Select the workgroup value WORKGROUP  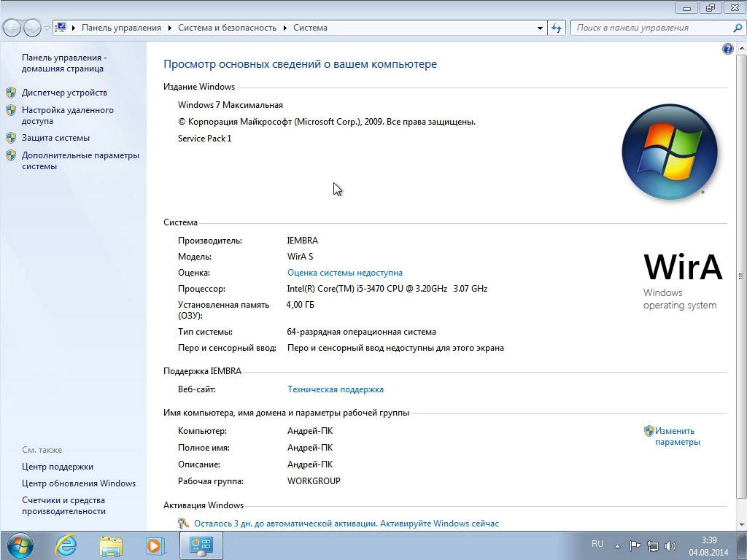(314, 481)
